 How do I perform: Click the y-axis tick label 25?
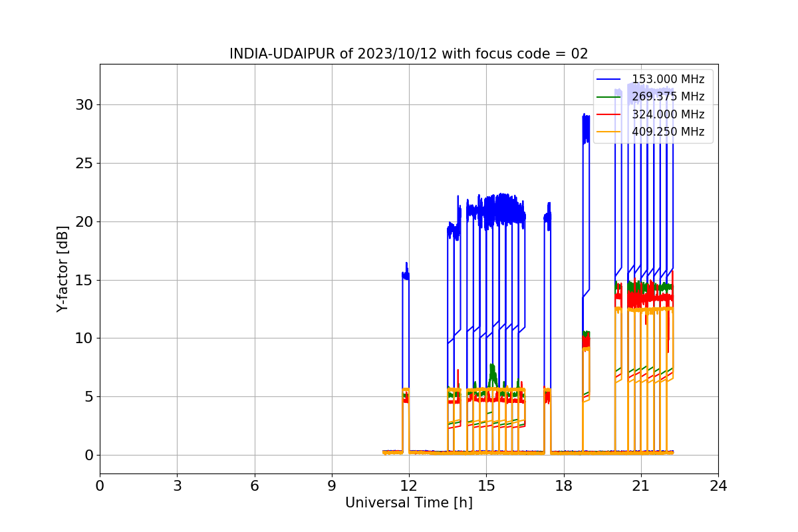(x=84, y=163)
